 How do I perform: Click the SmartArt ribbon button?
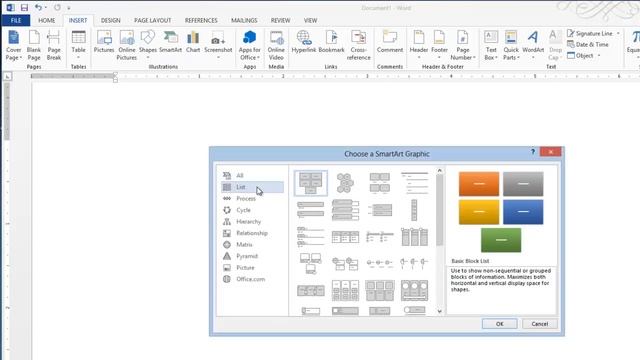(x=171, y=42)
